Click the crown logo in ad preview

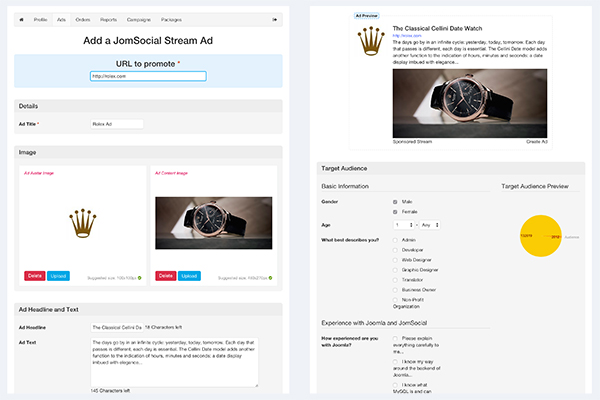click(x=371, y=41)
